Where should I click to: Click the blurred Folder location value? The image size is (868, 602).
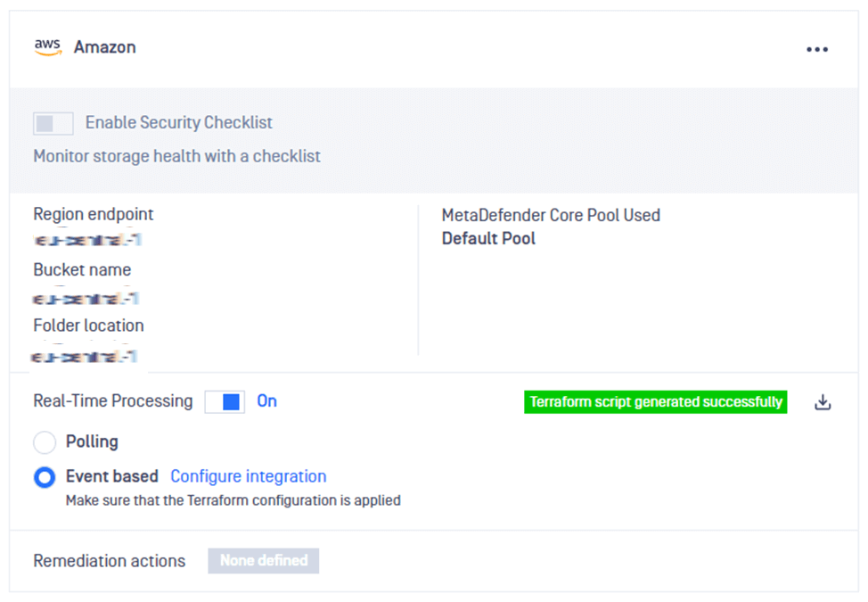84,356
